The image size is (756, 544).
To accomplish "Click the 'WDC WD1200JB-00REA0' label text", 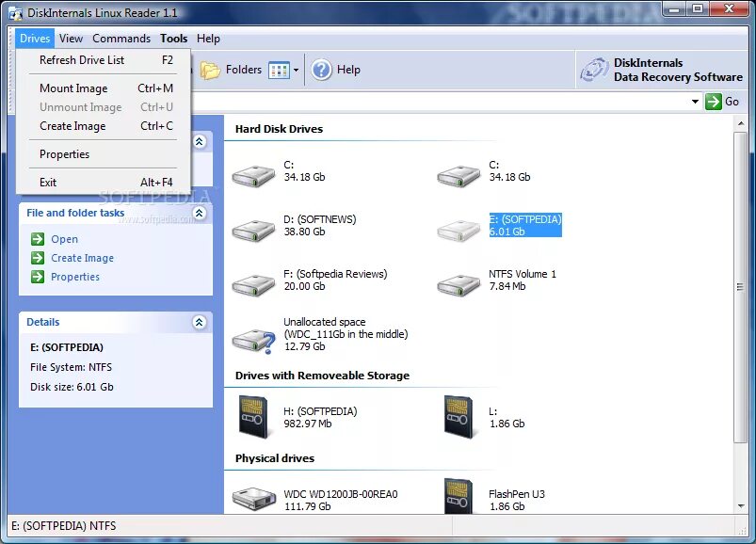I will (x=341, y=494).
